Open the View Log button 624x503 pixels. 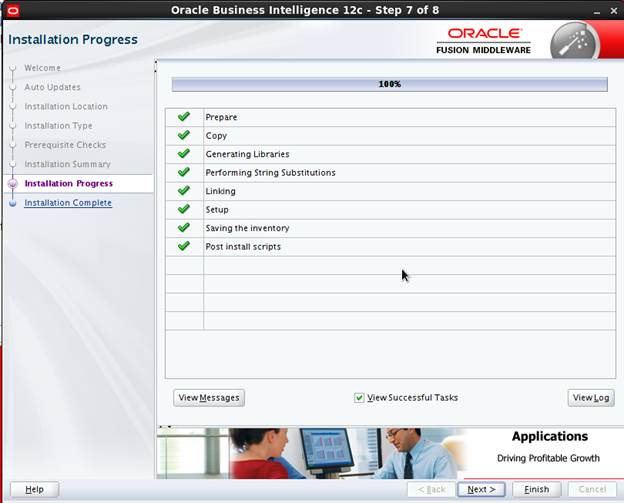click(x=590, y=398)
